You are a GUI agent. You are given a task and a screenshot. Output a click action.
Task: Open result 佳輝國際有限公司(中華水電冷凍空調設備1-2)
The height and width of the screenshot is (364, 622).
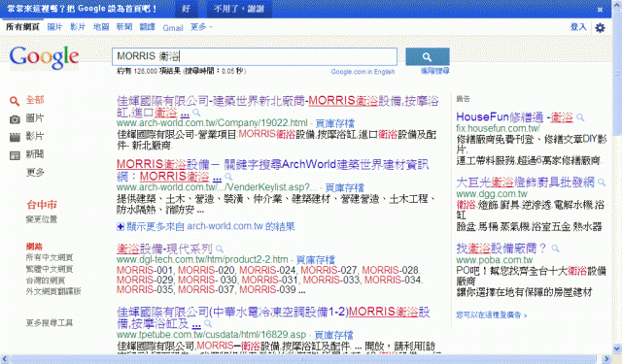pos(273,317)
